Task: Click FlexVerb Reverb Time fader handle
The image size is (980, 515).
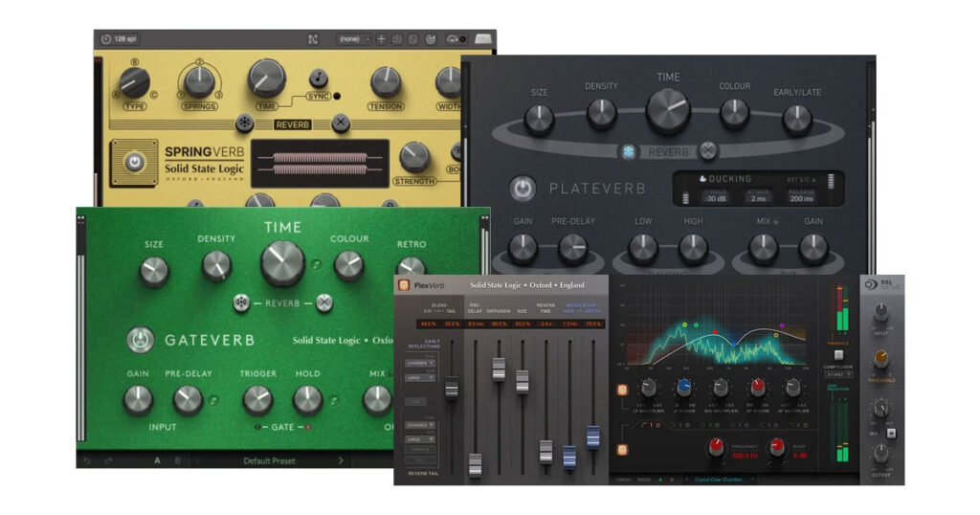Action: [546, 451]
